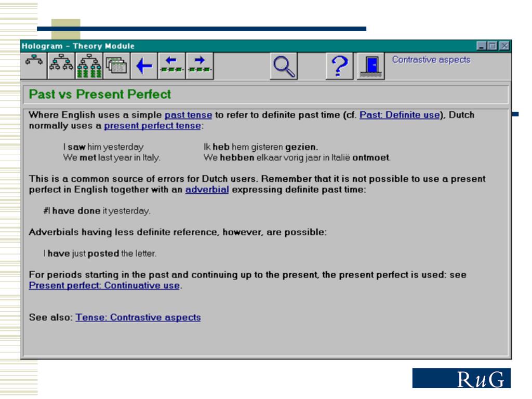
Task: Maximize the Hologram Theory Module window
Action: click(493, 46)
